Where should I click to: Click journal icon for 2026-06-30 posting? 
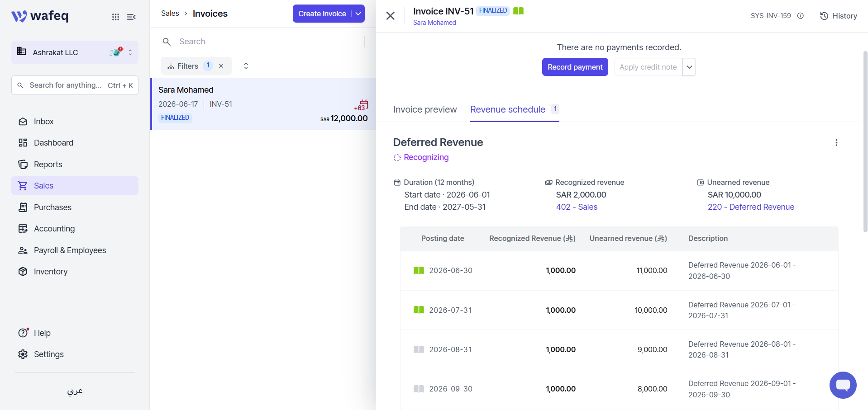click(x=419, y=270)
